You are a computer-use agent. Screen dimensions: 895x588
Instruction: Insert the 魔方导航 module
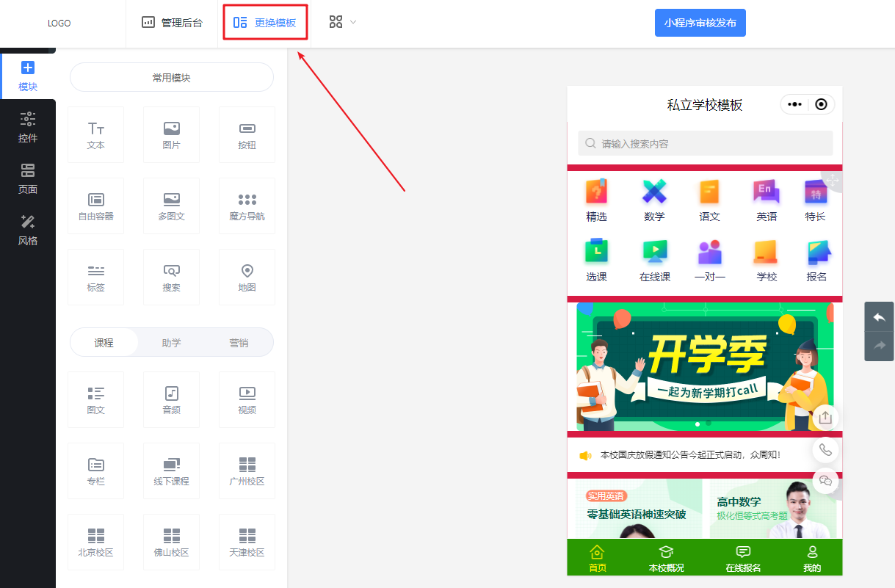click(x=247, y=206)
